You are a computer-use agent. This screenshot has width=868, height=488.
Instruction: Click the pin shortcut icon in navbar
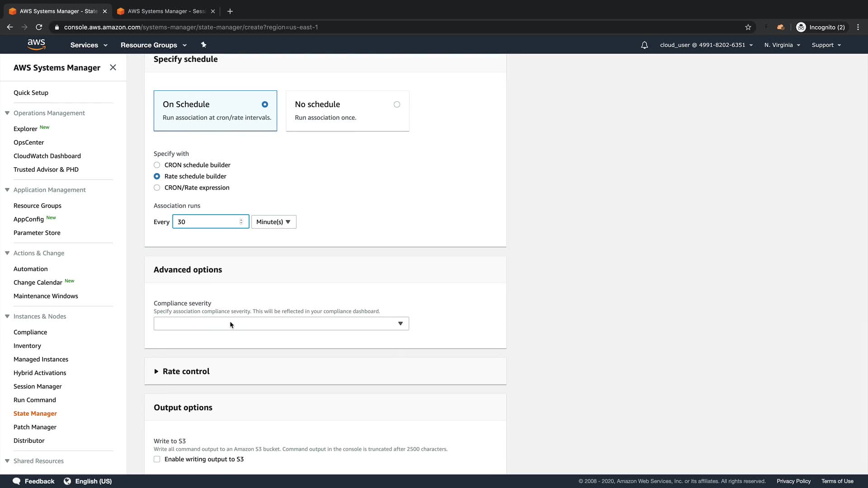(203, 45)
